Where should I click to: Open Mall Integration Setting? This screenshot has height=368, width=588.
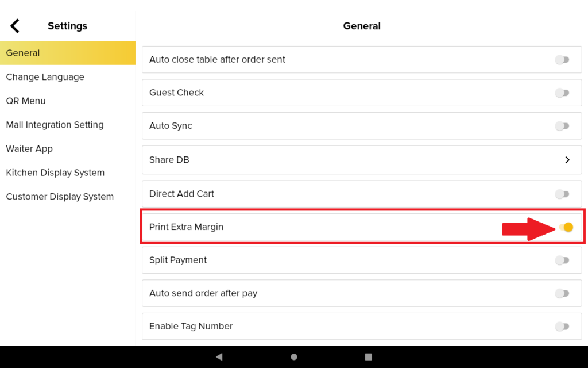[55, 125]
